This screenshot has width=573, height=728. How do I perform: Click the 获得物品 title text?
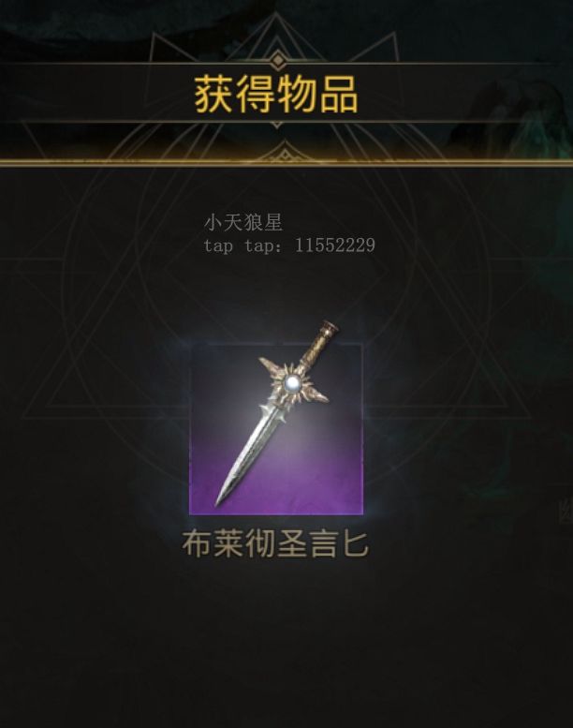tap(276, 95)
